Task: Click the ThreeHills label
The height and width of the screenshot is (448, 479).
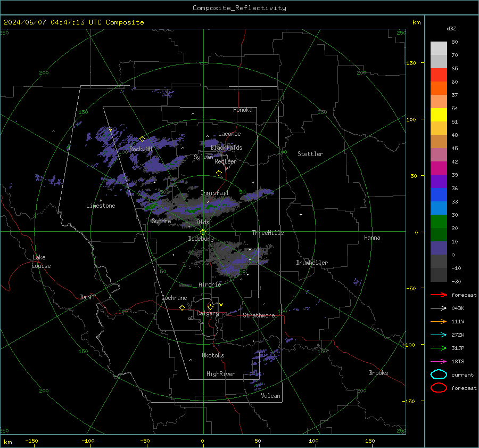Action: point(268,233)
